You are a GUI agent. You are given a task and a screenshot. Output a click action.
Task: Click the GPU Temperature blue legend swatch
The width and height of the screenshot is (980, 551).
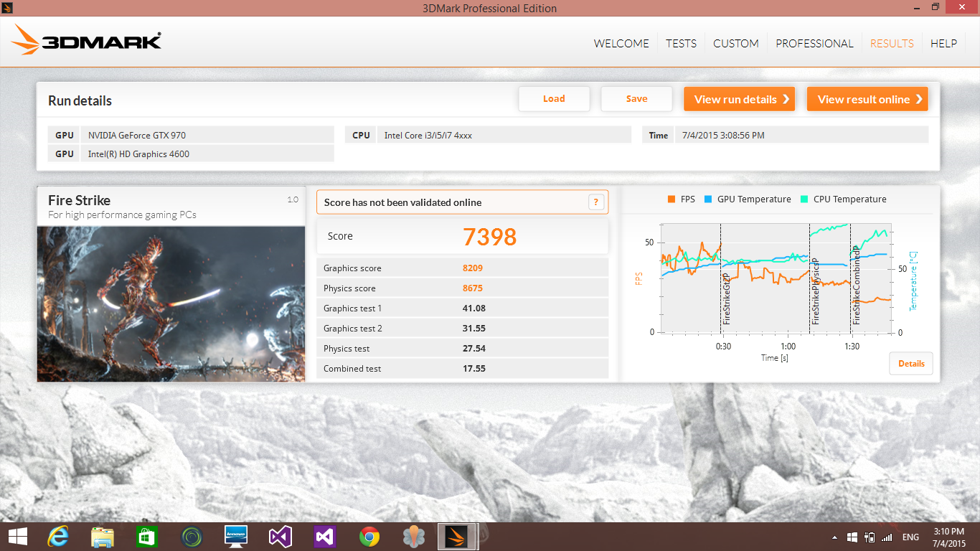pos(708,199)
